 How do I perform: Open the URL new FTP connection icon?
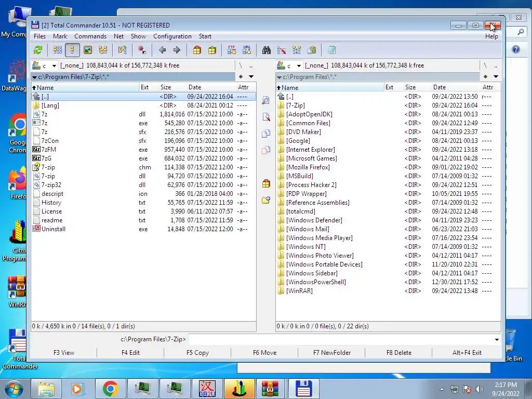click(247, 50)
